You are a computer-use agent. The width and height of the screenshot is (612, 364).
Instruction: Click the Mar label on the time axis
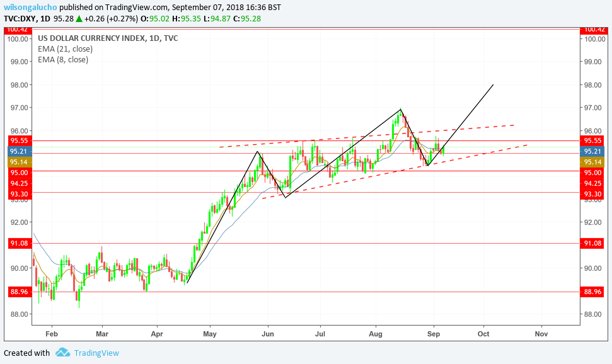[x=102, y=334]
